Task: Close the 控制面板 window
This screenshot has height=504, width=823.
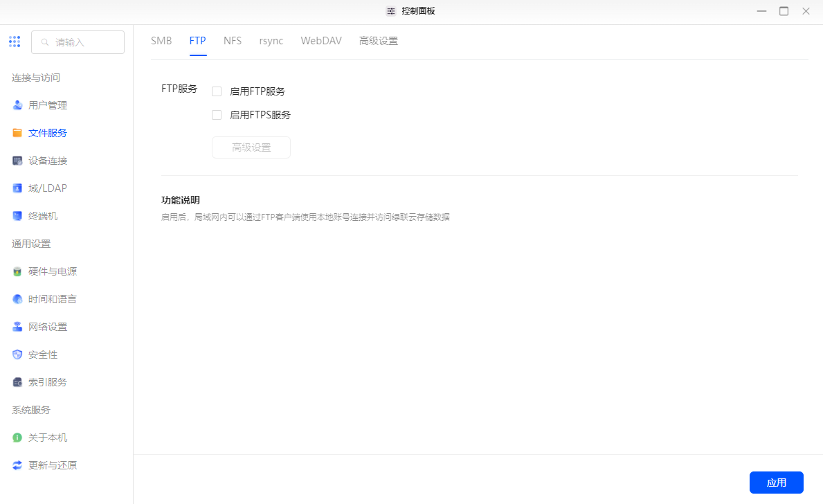Action: coord(806,11)
